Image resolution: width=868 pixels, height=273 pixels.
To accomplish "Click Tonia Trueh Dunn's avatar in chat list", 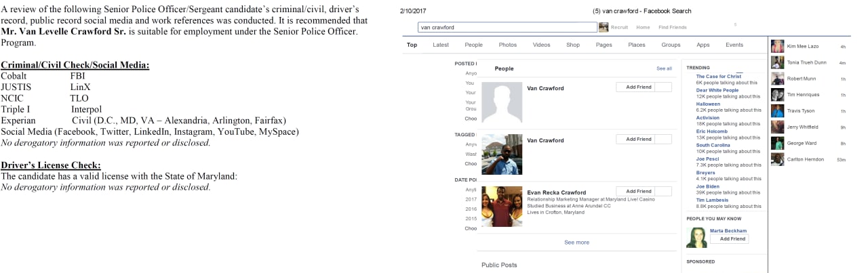I will [777, 62].
